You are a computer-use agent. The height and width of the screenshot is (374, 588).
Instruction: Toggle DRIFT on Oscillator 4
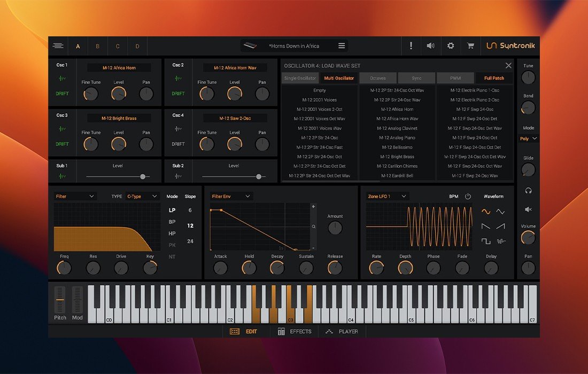tap(178, 144)
